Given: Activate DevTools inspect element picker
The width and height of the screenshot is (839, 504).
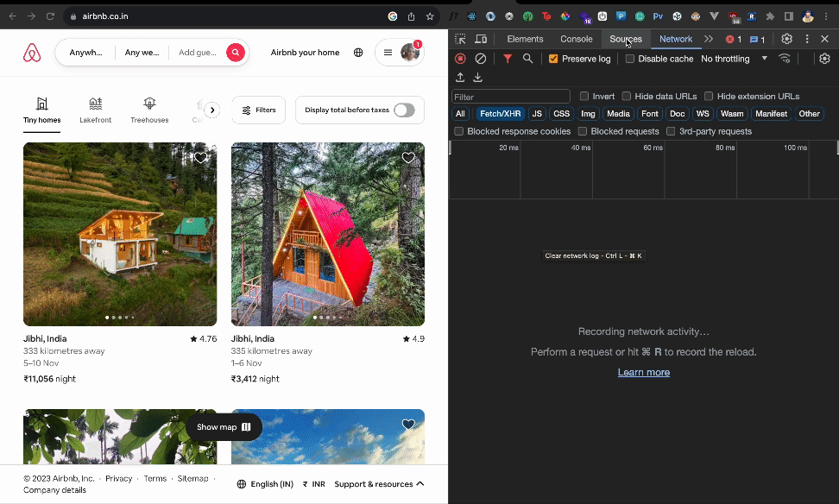Looking at the screenshot, I should pos(460,39).
